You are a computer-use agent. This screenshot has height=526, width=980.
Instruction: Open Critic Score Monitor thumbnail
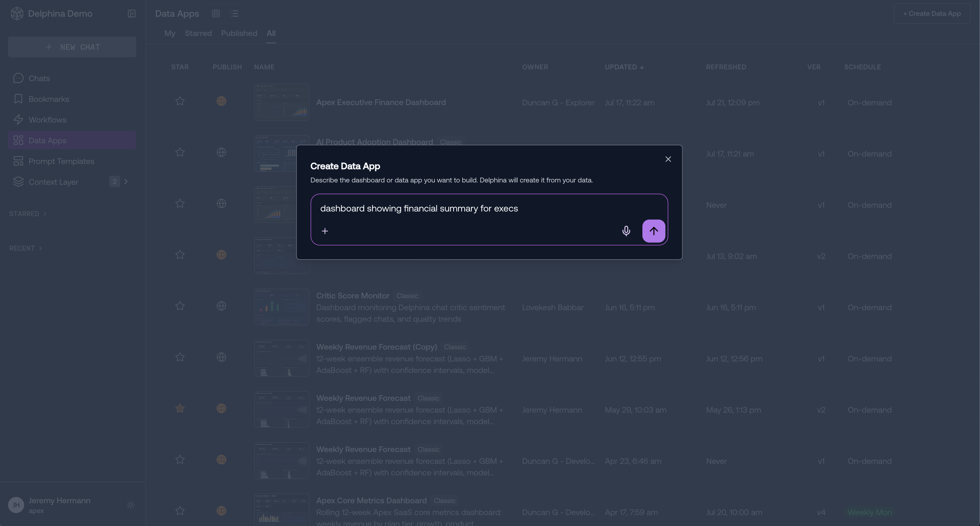point(282,307)
